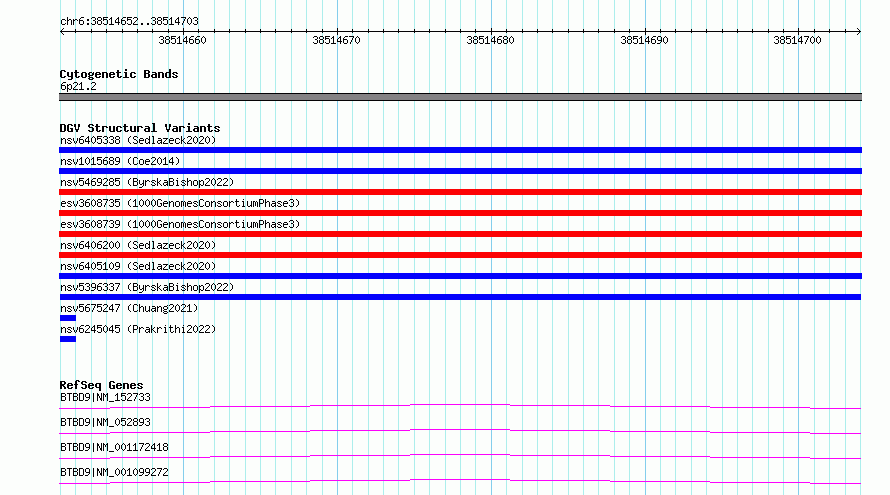Open variant esv3608739 label

pyautogui.click(x=180, y=224)
